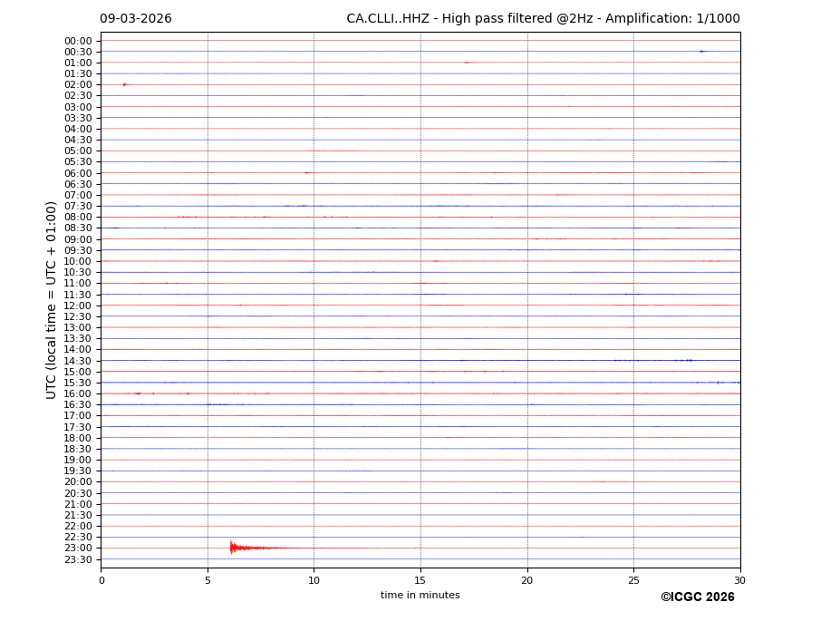Click the blue spike on the 00:30 trace

click(x=701, y=52)
